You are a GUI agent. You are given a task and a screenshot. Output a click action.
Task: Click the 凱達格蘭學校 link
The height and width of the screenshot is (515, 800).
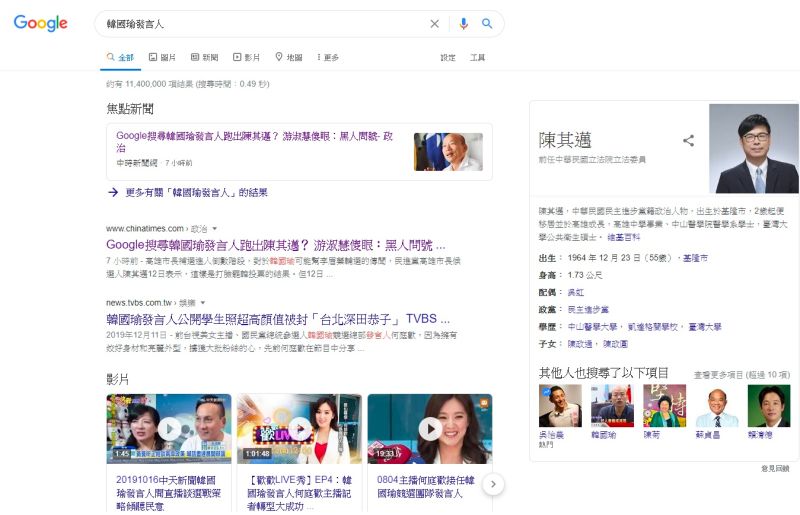pyautogui.click(x=653, y=327)
